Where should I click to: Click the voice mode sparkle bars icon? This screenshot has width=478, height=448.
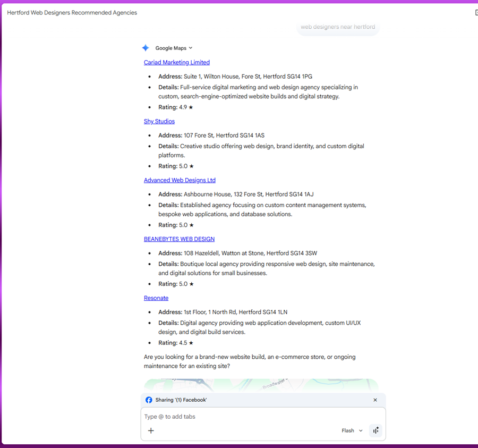click(375, 430)
